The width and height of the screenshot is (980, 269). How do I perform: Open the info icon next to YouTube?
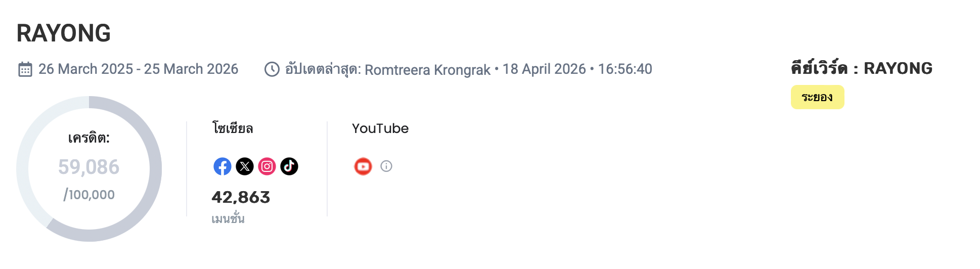click(x=386, y=166)
